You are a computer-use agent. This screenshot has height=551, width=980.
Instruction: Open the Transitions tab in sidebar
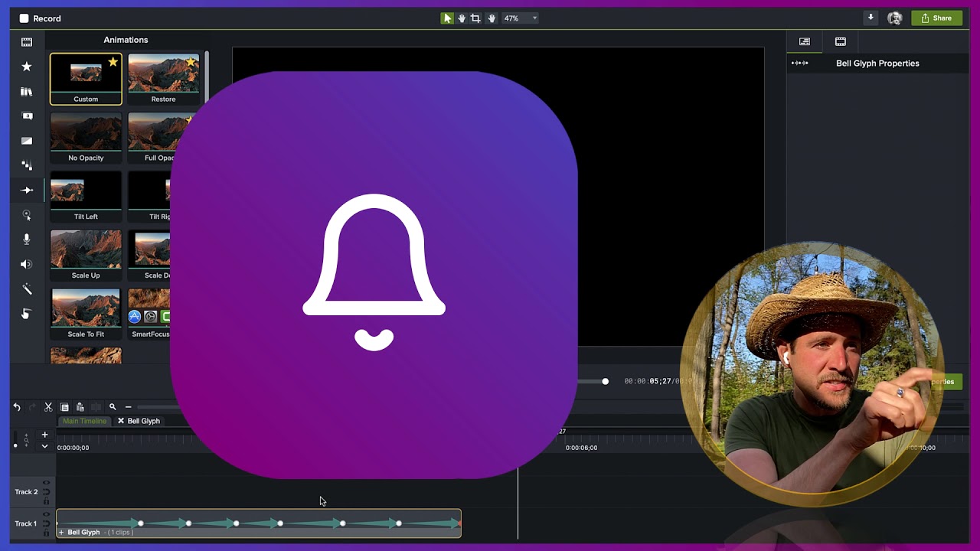click(27, 141)
